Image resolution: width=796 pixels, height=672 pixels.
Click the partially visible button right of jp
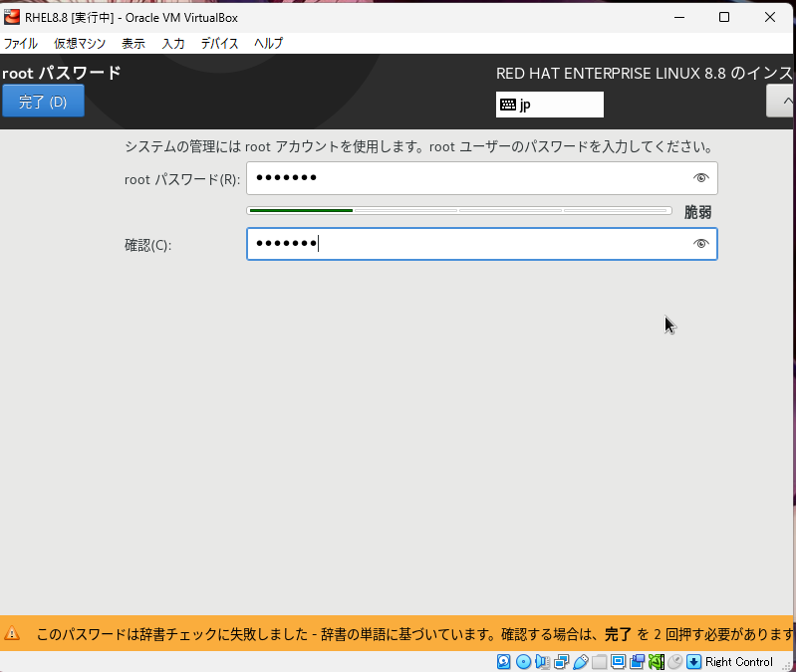781,101
